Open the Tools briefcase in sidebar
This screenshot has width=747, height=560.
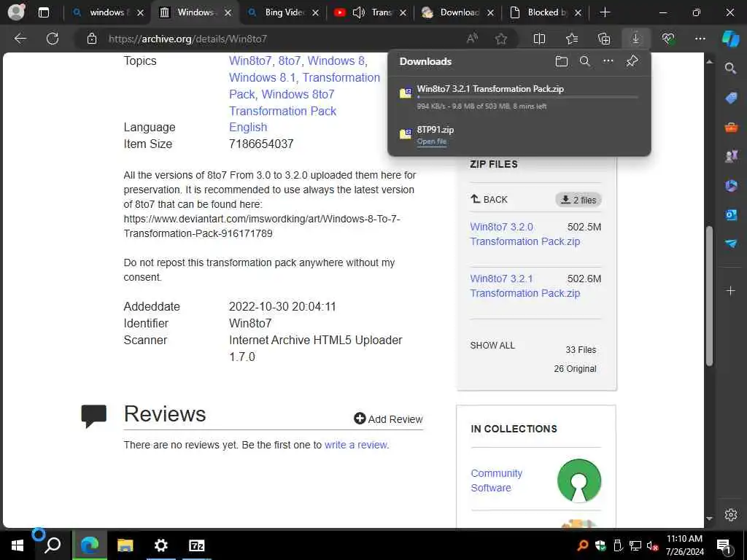[731, 127]
